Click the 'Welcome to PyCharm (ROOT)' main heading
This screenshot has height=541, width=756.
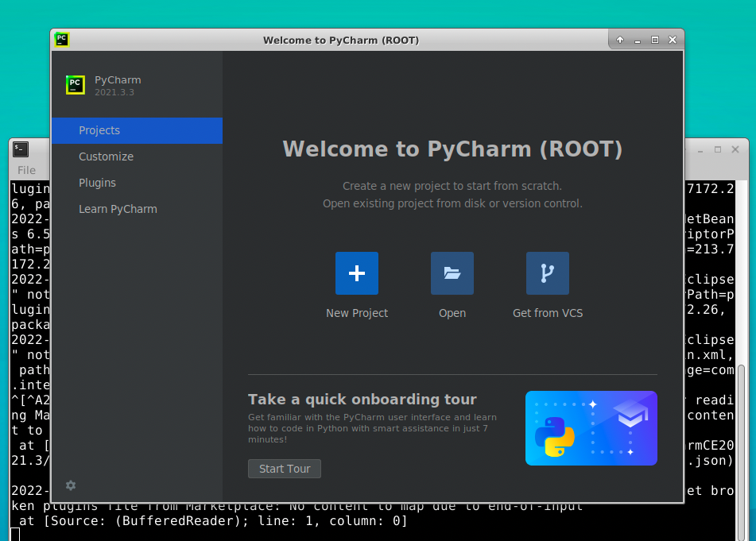(x=452, y=149)
